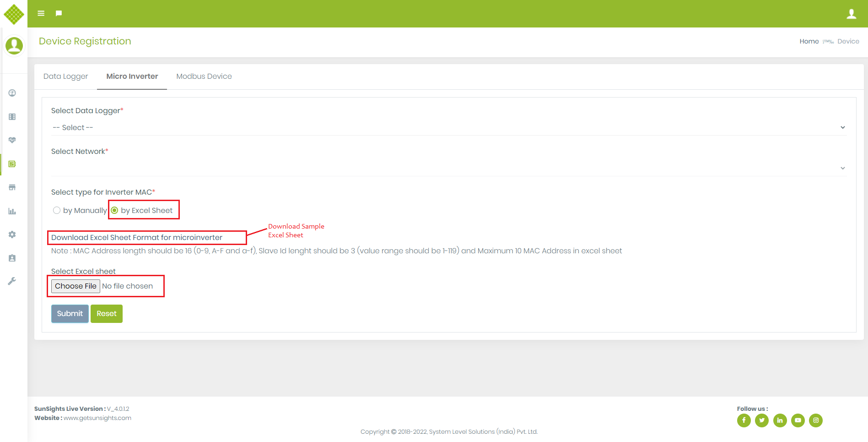868x442 pixels.
Task: Click the bar chart icon in sidebar
Action: click(12, 211)
